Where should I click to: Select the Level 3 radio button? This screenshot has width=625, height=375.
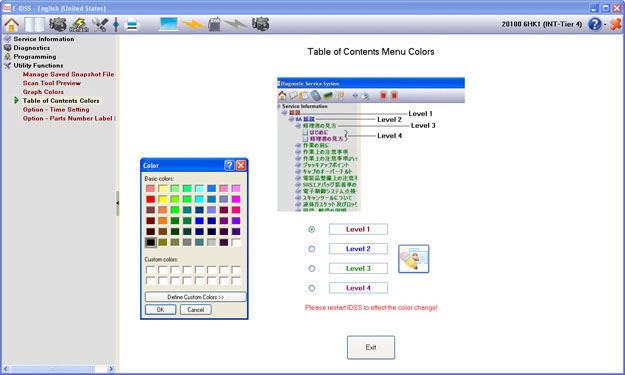[312, 269]
